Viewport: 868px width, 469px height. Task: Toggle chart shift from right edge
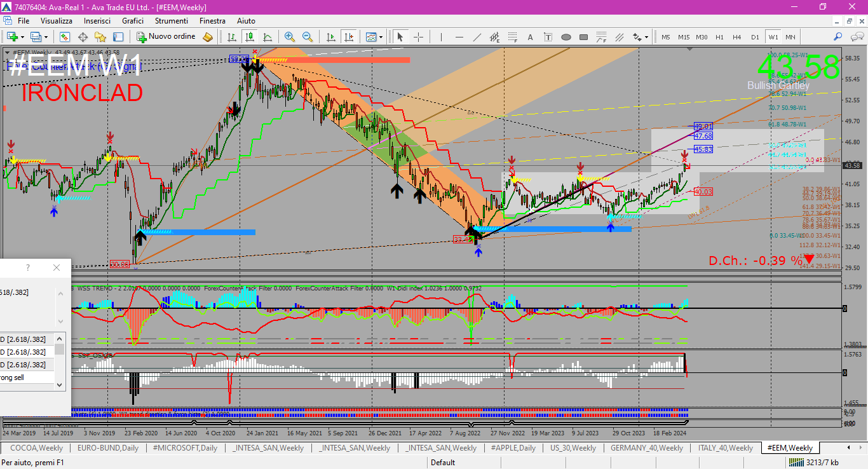coord(348,37)
